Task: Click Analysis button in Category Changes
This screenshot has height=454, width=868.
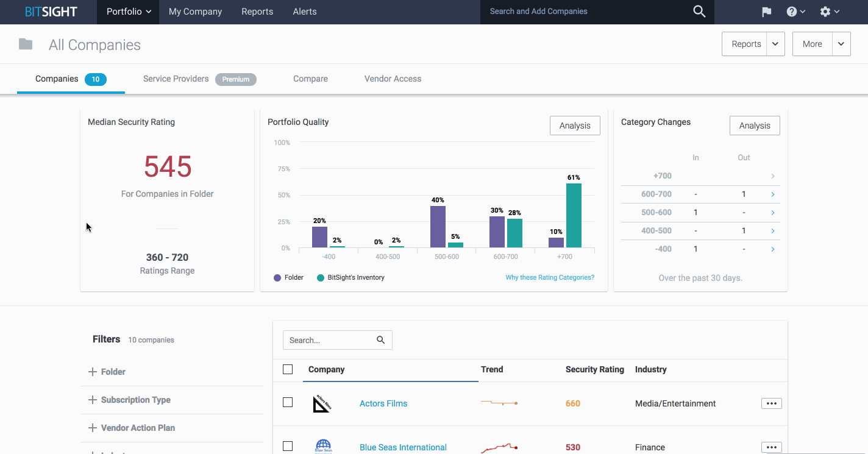Action: [755, 126]
